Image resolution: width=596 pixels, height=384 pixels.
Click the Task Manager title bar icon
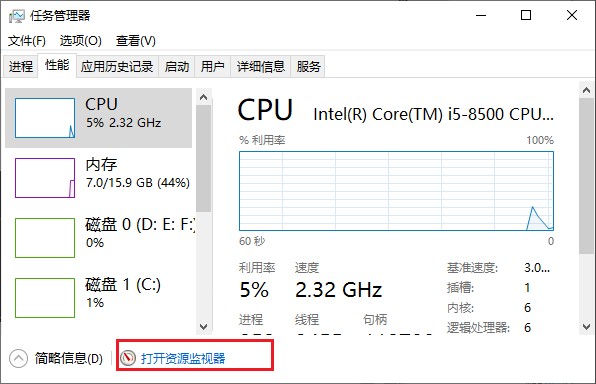[x=17, y=16]
